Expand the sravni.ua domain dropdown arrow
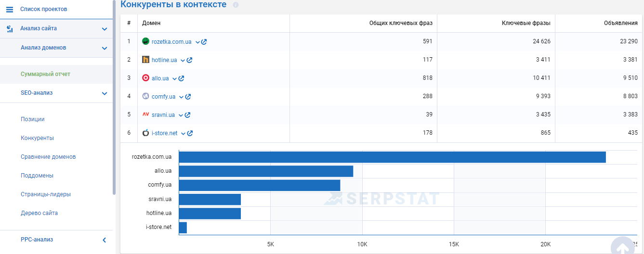 (x=181, y=115)
